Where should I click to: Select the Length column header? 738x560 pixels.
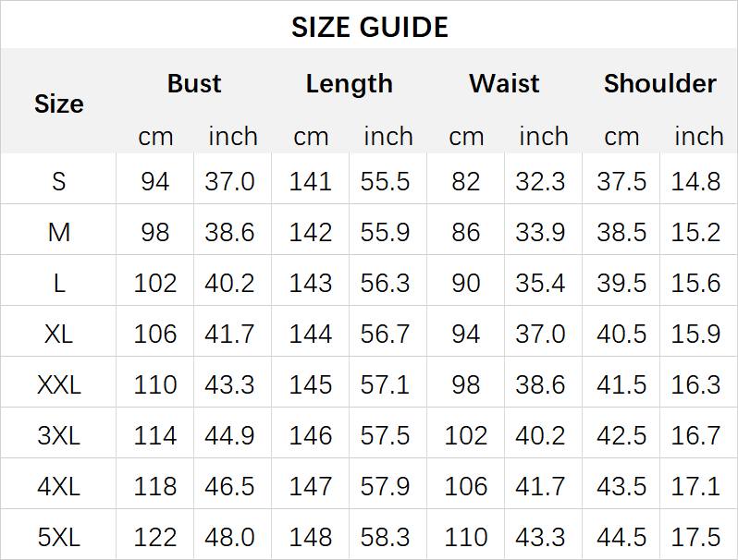349,84
